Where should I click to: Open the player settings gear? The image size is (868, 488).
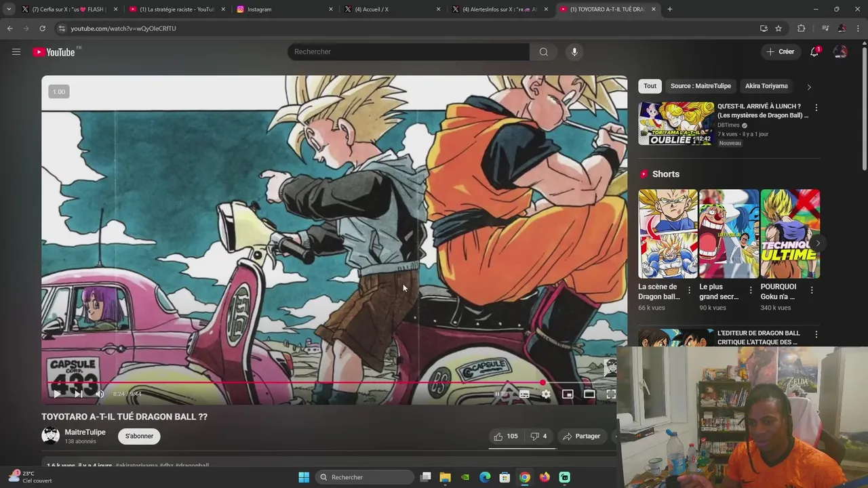tap(546, 394)
